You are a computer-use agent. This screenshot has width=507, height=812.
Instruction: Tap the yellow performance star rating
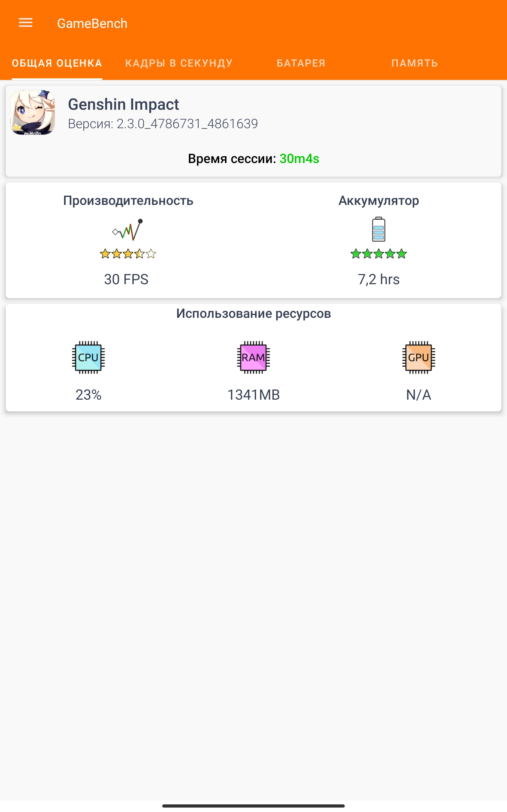[128, 254]
